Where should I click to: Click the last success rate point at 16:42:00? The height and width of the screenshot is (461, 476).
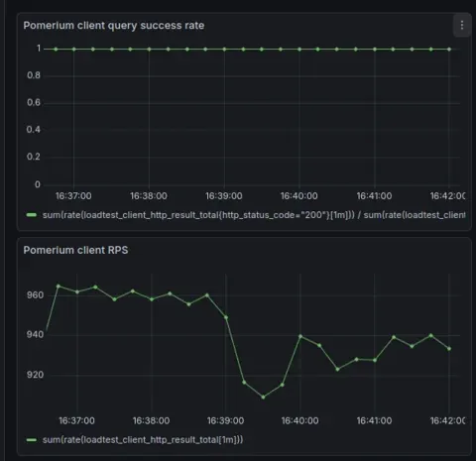[449, 50]
